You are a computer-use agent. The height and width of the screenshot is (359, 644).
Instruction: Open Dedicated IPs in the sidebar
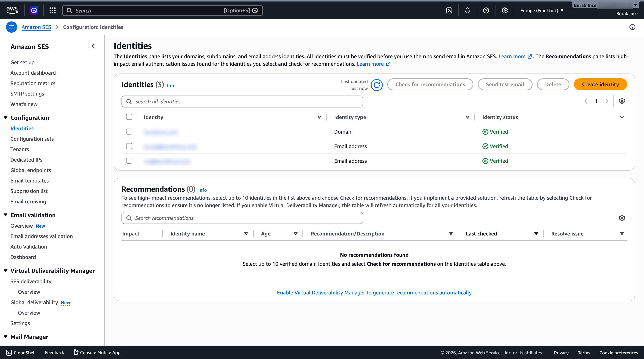click(26, 160)
